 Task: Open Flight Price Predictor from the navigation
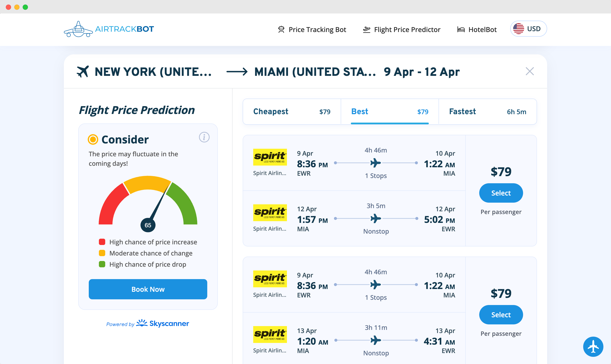point(402,30)
